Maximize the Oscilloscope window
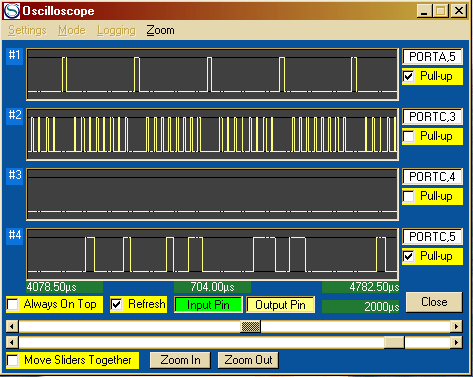Image resolution: width=473 pixels, height=377 pixels. coord(440,11)
